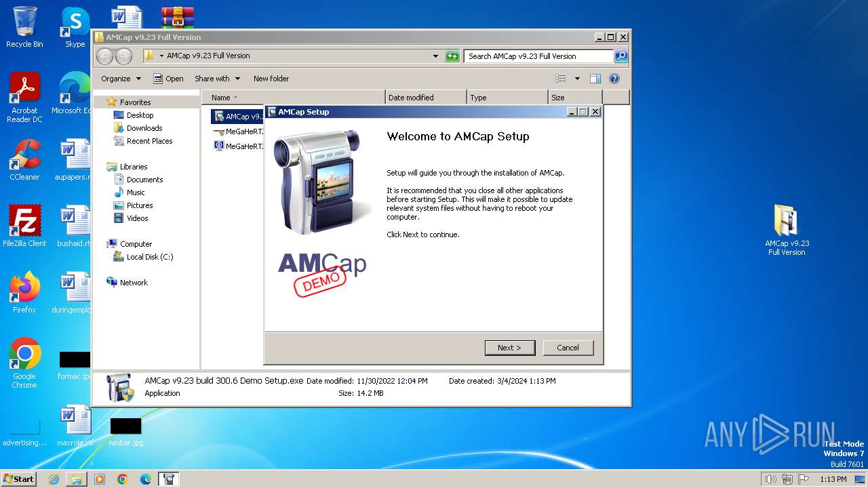Screen dimensions: 868x488
Task: Open Explorer help button
Action: pos(614,79)
